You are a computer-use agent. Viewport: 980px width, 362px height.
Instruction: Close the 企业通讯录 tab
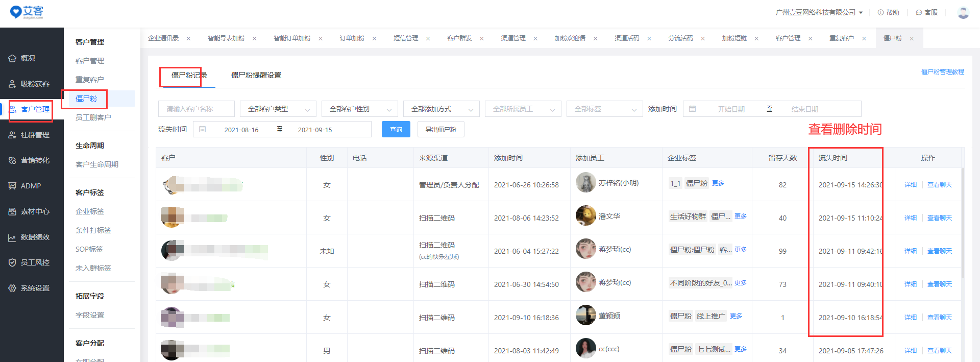[188, 38]
